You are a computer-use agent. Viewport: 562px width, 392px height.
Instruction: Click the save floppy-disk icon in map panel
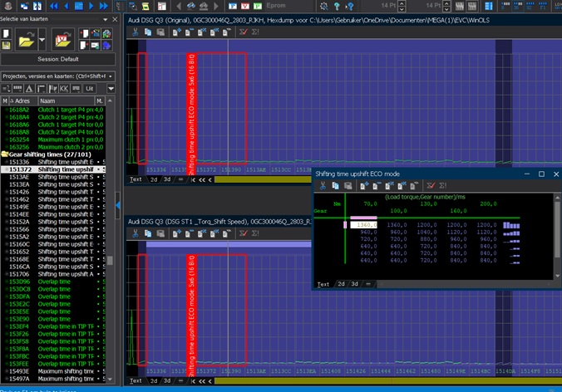tap(6, 45)
